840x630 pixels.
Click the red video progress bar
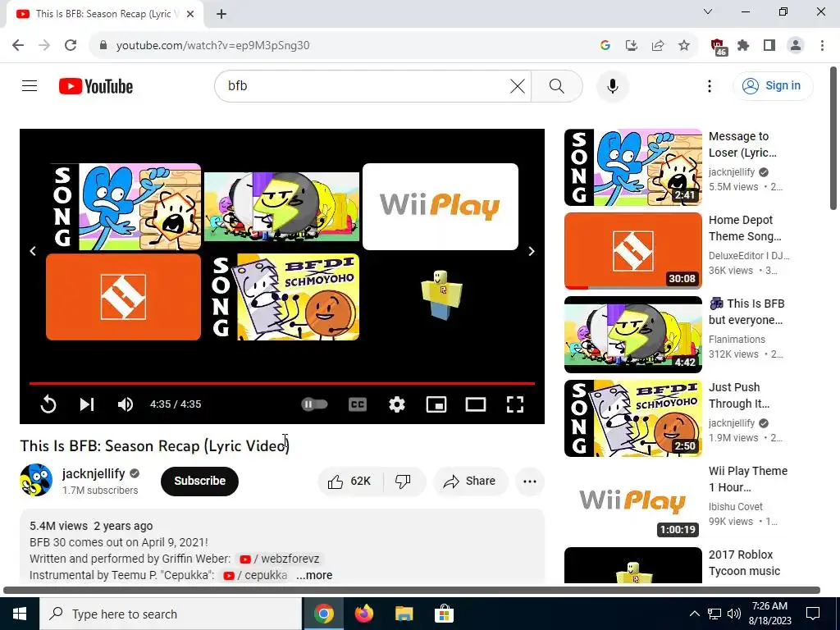click(x=282, y=383)
